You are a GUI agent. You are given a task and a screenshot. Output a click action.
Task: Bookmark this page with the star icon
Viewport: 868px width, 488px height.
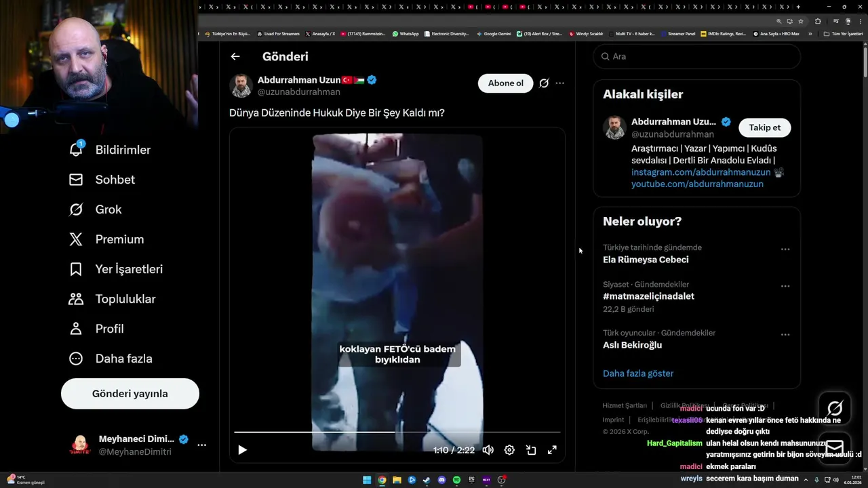click(x=801, y=21)
